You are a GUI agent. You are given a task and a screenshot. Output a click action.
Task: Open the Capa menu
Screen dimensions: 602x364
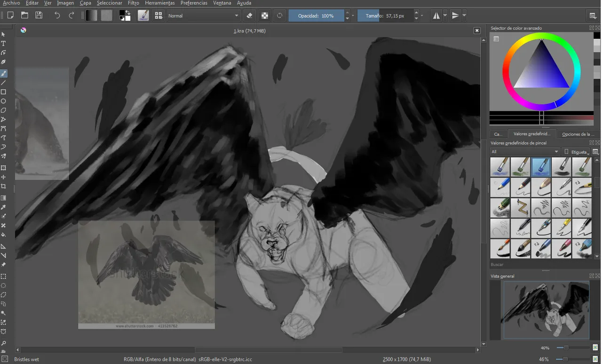[x=85, y=3]
